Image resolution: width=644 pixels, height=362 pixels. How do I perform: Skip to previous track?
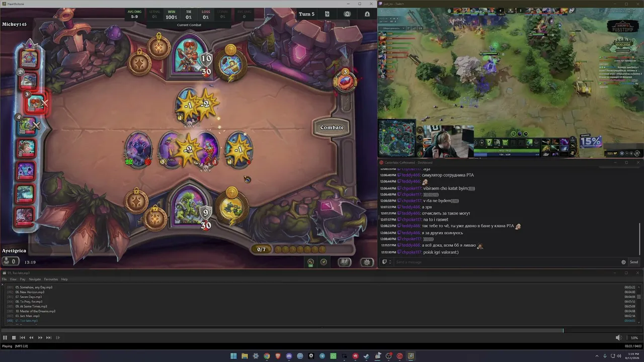pos(23,338)
